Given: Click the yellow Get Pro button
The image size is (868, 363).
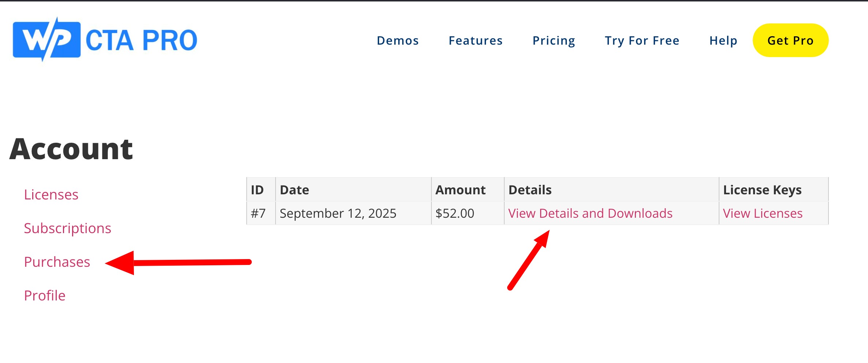Looking at the screenshot, I should tap(790, 40).
